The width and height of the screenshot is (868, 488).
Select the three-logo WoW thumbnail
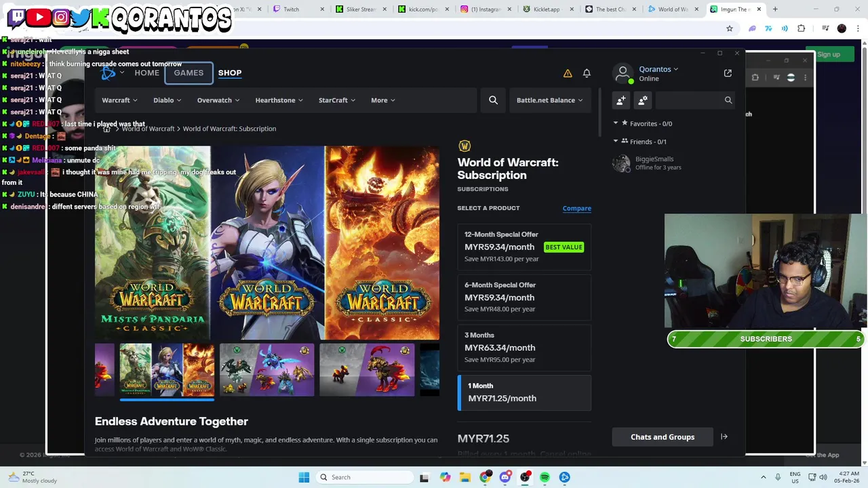click(167, 369)
